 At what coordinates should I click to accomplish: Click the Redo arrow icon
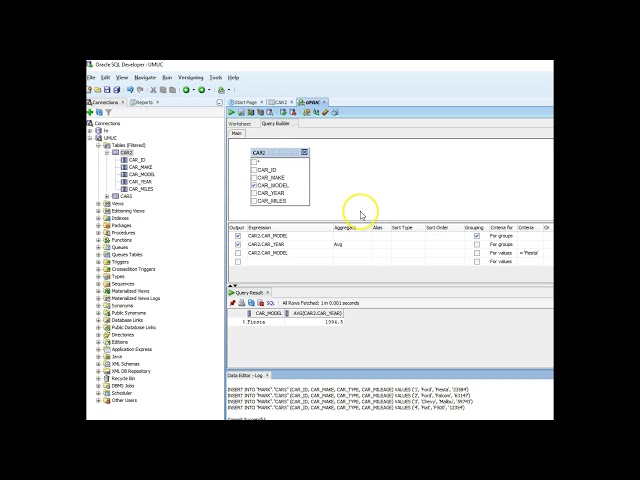(x=140, y=90)
